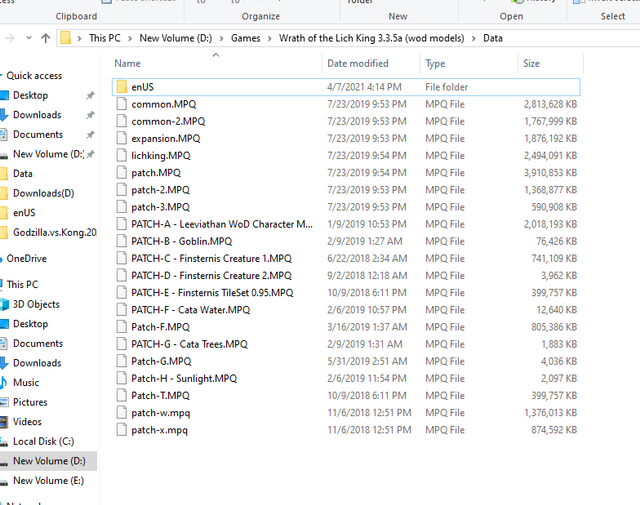
Task: Open Music in the navigation pane
Action: pyautogui.click(x=26, y=383)
